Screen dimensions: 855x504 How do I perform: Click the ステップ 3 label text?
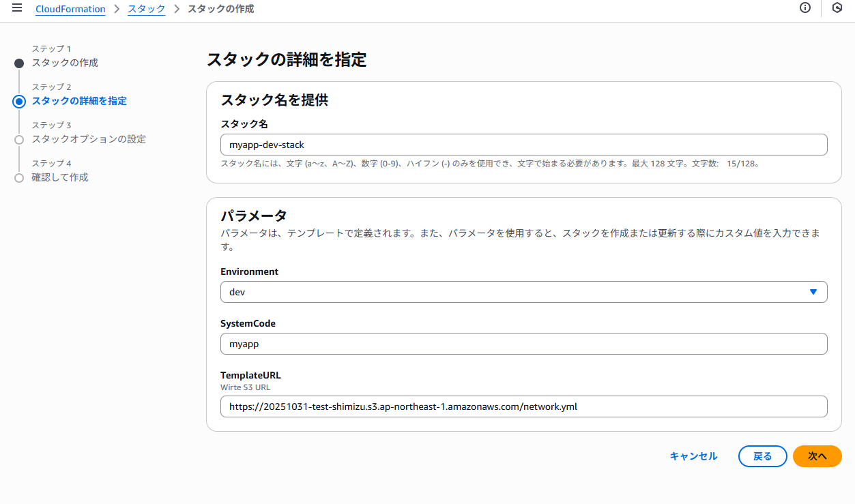[x=51, y=125]
